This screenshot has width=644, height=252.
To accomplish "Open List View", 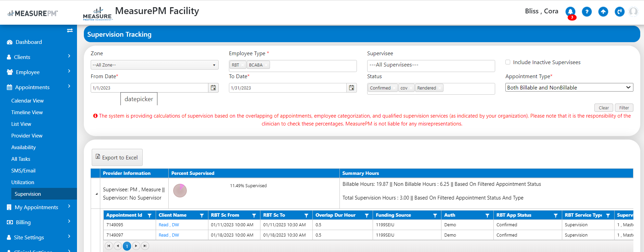I will (x=21, y=124).
